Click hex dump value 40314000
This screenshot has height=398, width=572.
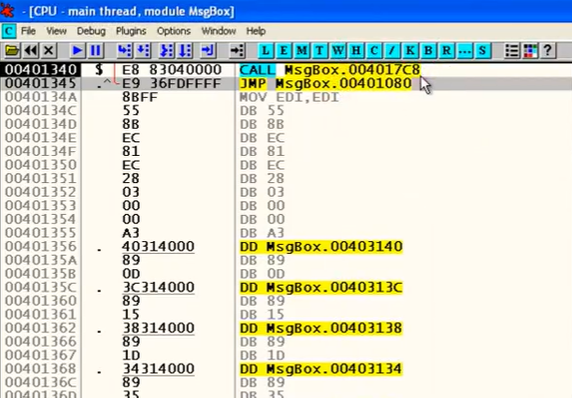point(158,247)
